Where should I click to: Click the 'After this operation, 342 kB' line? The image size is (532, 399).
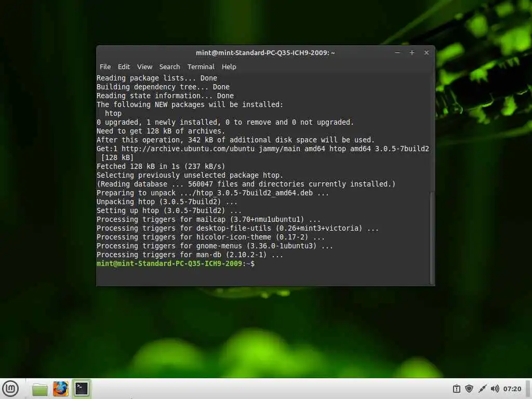[235, 140]
